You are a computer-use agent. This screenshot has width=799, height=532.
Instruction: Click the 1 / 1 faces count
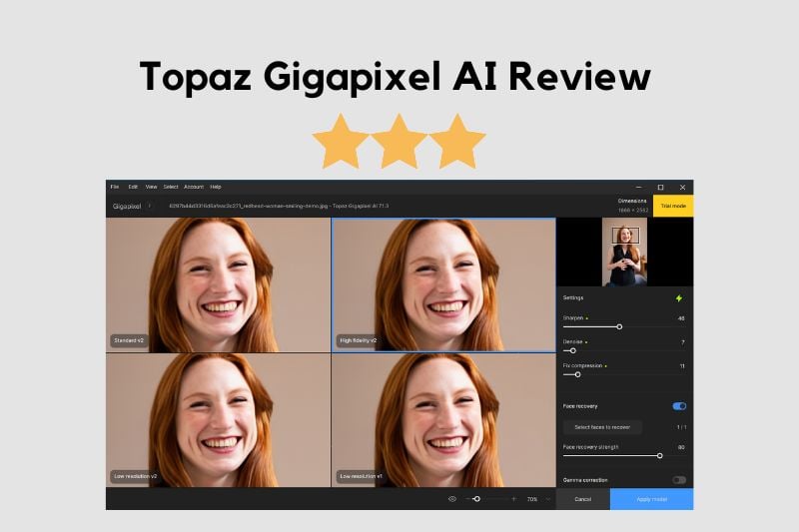(x=682, y=427)
